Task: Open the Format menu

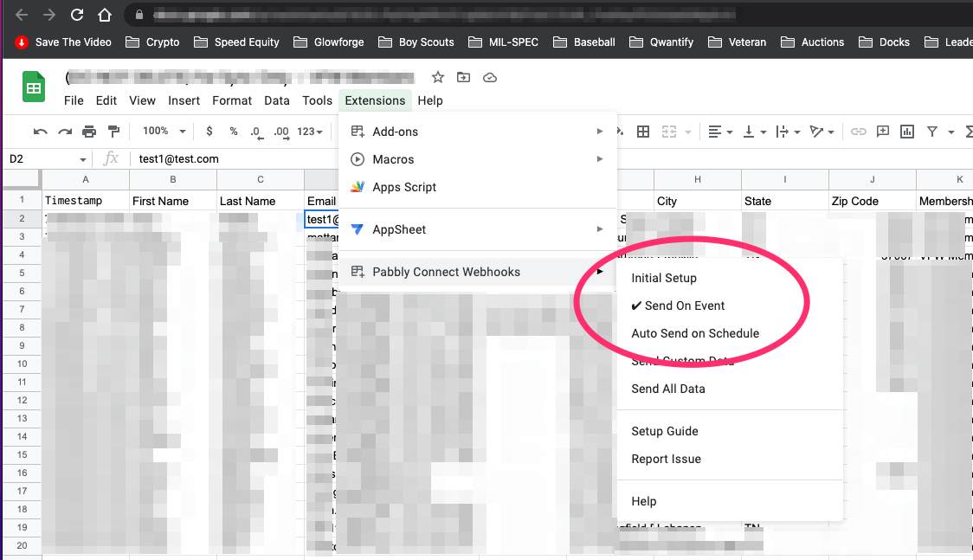Action: (x=232, y=100)
